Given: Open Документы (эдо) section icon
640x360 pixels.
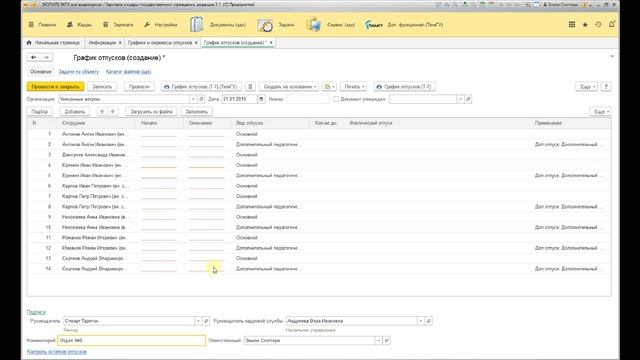Looking at the screenshot, I should (x=196, y=24).
